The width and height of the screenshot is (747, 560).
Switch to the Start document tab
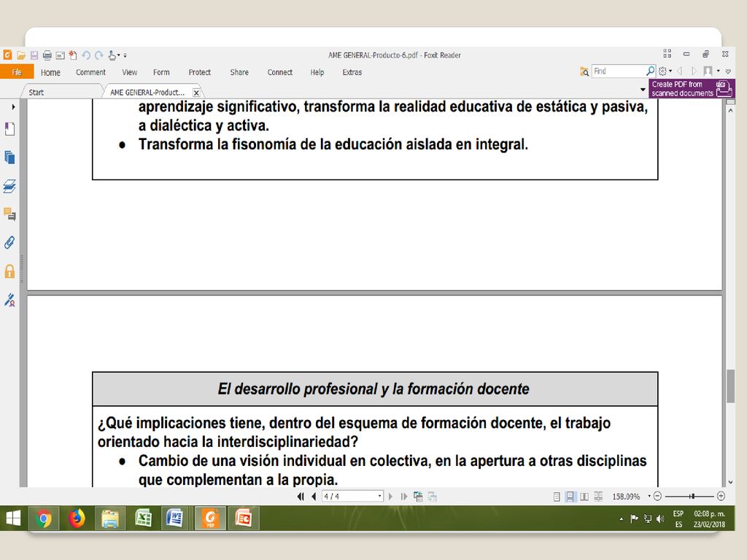[x=62, y=92]
